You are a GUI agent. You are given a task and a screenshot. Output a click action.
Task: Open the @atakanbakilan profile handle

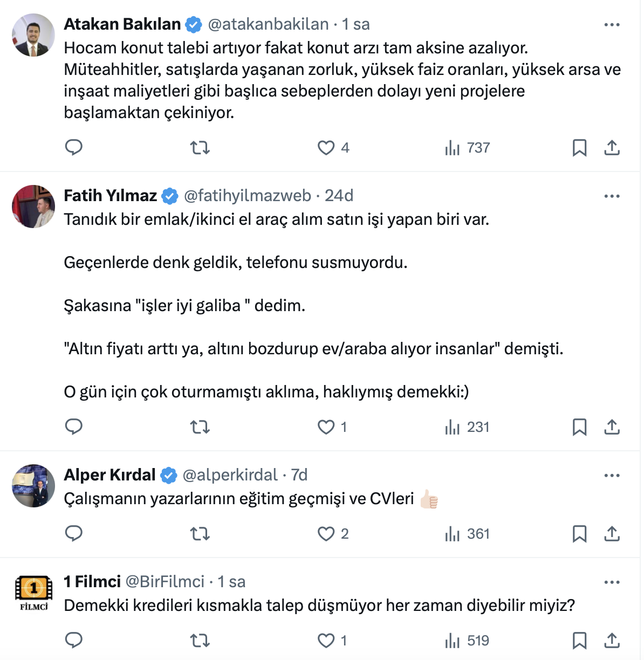[x=268, y=24]
